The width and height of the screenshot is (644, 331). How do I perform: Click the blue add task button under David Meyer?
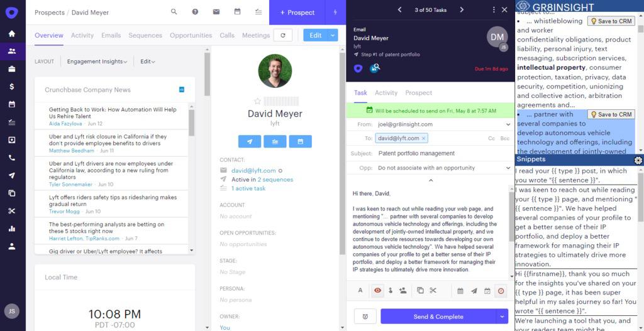[x=275, y=141]
